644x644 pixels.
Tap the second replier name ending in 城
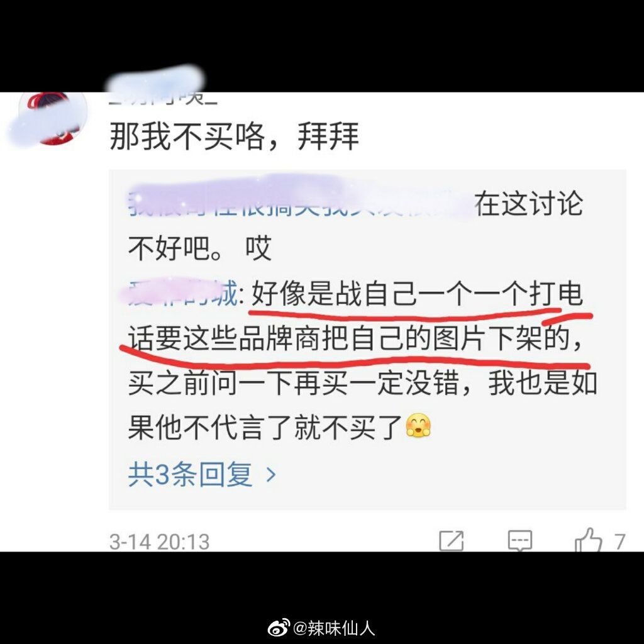183,293
